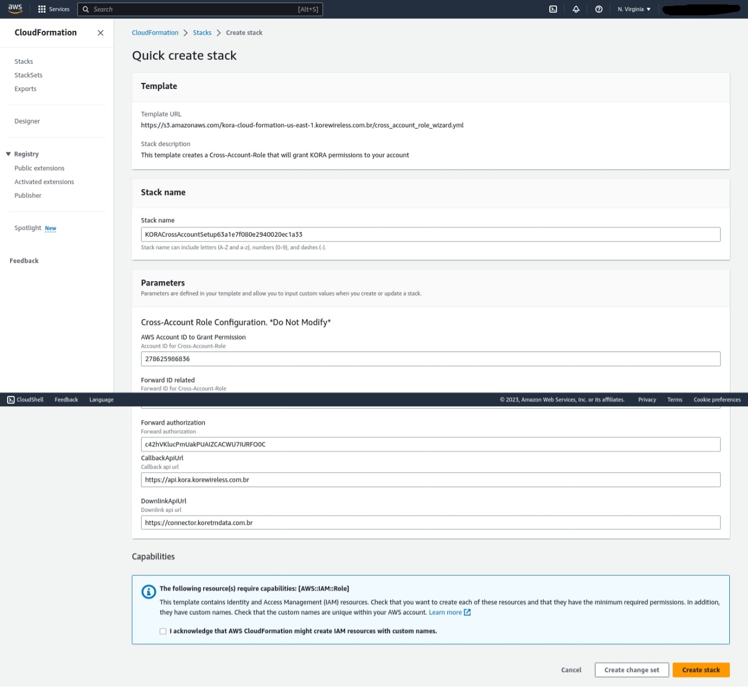Open Cookie preferences
Viewport: 748px width, 700px height.
717,400
